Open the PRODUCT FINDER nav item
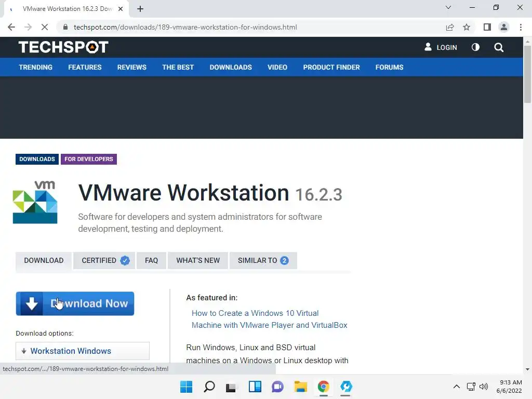 coord(331,67)
